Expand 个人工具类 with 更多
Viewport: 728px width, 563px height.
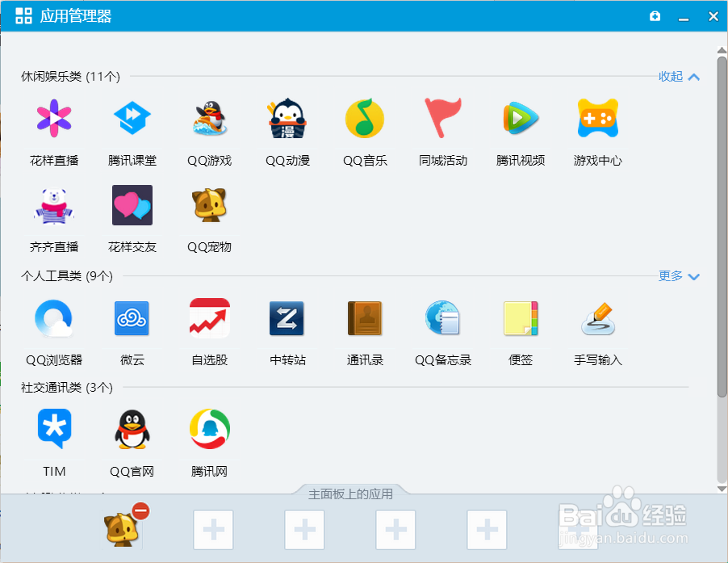pyautogui.click(x=680, y=276)
